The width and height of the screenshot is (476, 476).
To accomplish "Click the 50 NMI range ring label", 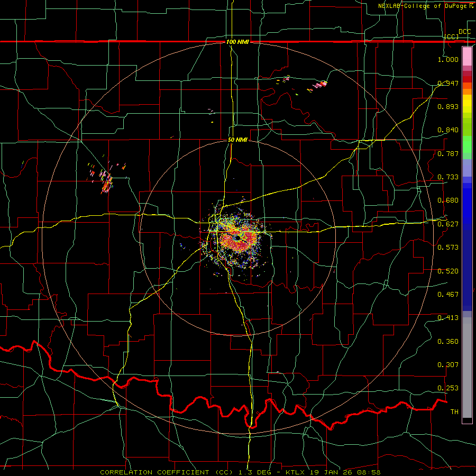I will click(x=237, y=140).
